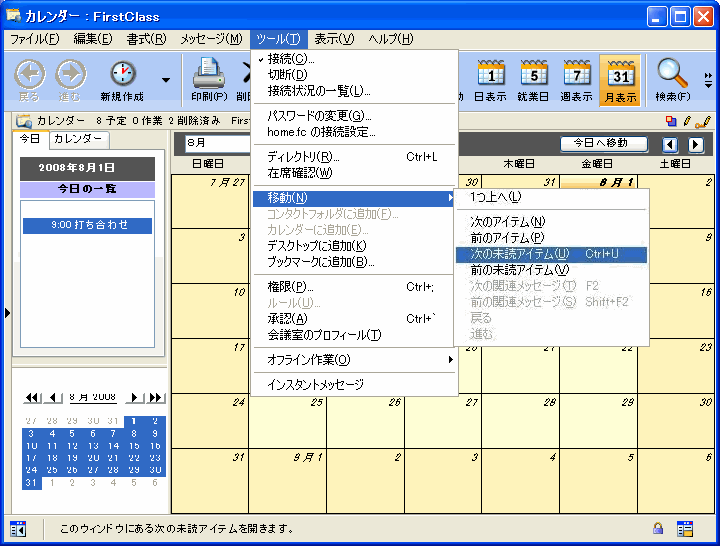The width and height of the screenshot is (720, 546).
Task: Expand the オフライン作業 submenu
Action: pyautogui.click(x=354, y=359)
